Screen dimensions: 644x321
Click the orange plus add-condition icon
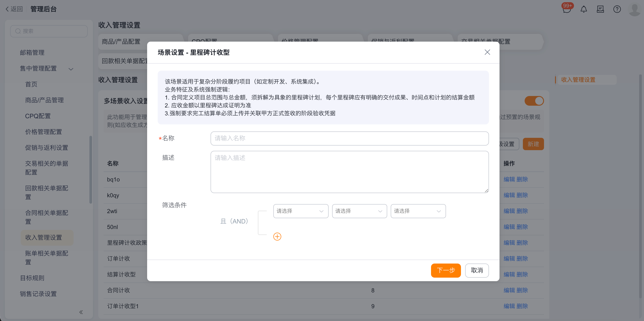pyautogui.click(x=277, y=236)
